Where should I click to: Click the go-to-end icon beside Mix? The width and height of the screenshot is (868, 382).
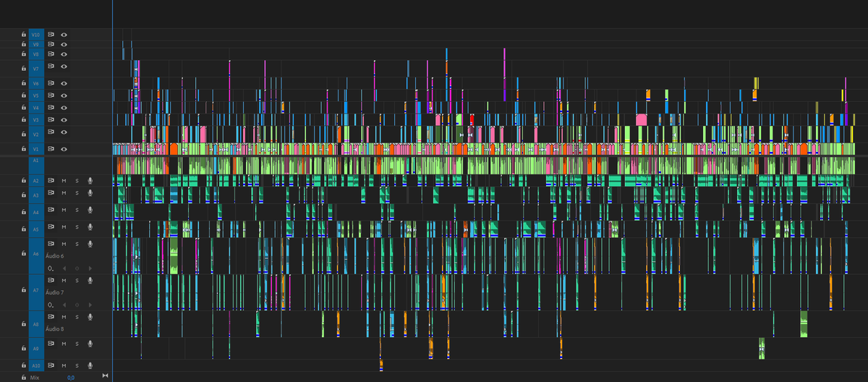coord(106,375)
